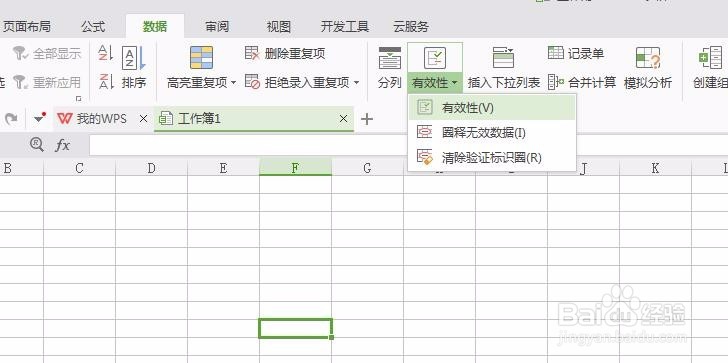Open the quick access toolbar dropdown arrow
The height and width of the screenshot is (363, 728).
point(39,118)
